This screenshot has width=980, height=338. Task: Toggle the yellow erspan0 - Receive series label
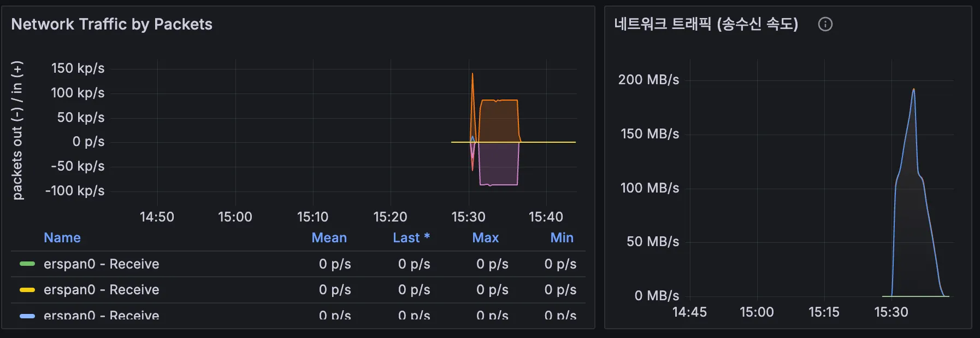(102, 290)
